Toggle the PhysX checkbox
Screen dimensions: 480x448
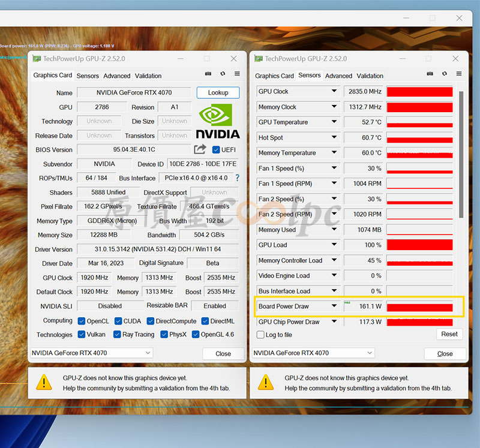click(164, 334)
